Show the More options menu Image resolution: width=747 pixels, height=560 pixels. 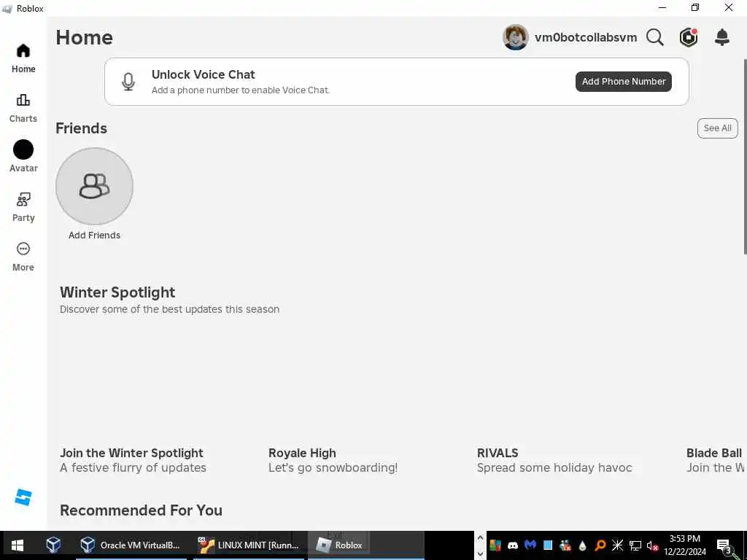click(x=23, y=257)
